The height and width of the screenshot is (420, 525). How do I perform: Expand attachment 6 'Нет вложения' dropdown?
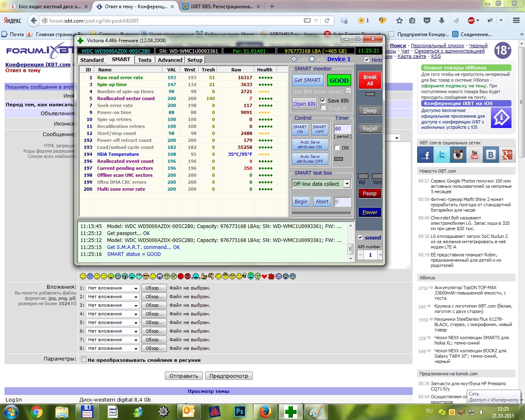113,331
